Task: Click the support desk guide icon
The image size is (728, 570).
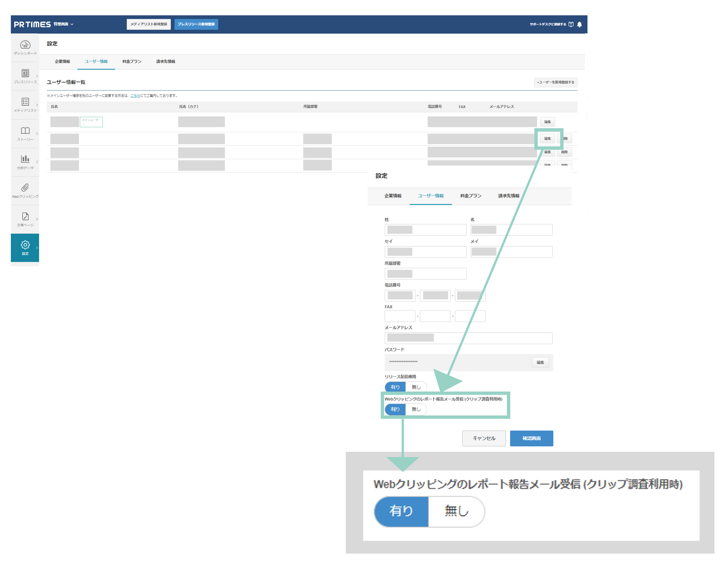Action: tap(571, 24)
